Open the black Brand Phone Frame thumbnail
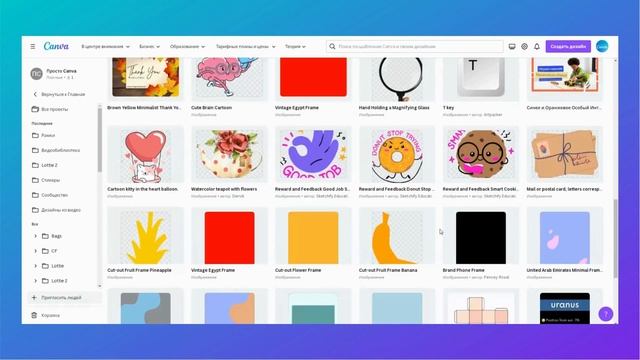 [481, 237]
